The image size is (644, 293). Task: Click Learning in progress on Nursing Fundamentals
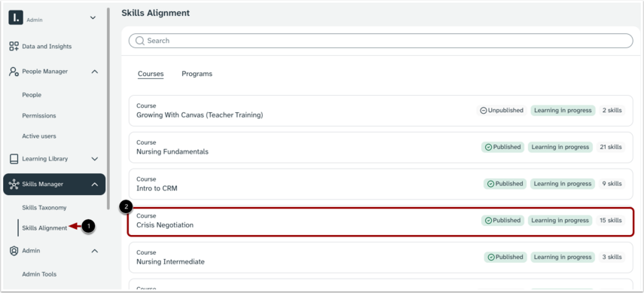click(x=560, y=147)
